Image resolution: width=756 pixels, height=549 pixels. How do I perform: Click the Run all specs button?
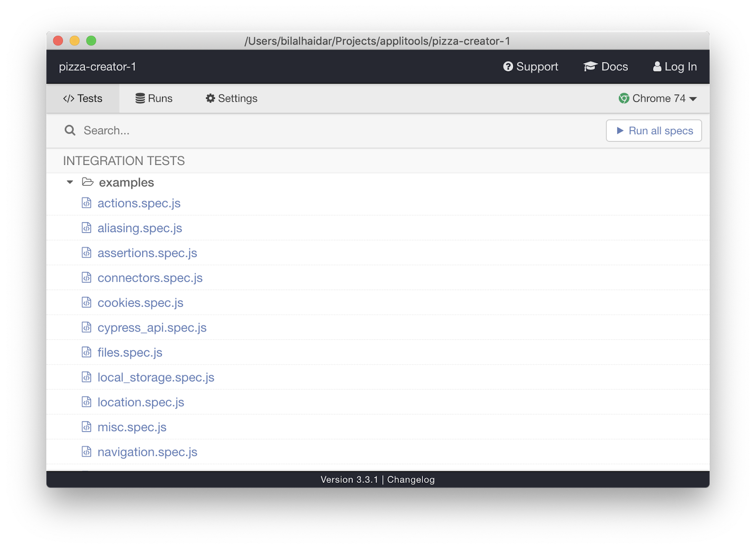pyautogui.click(x=653, y=131)
